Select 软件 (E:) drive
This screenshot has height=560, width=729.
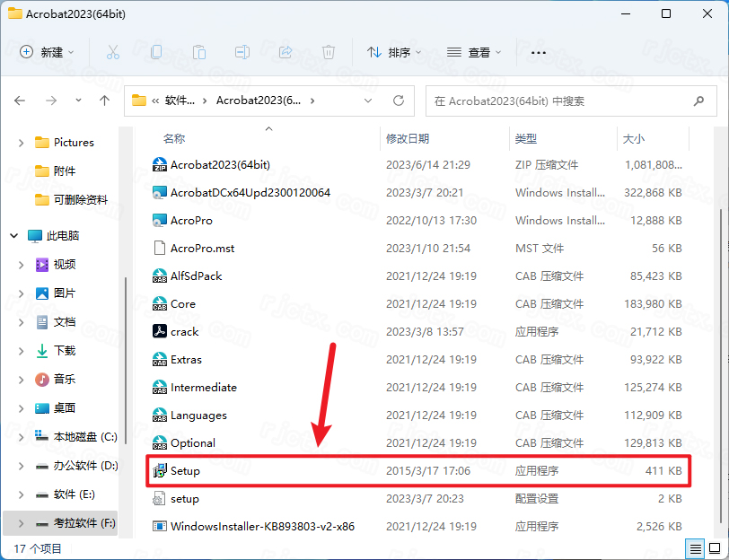74,494
